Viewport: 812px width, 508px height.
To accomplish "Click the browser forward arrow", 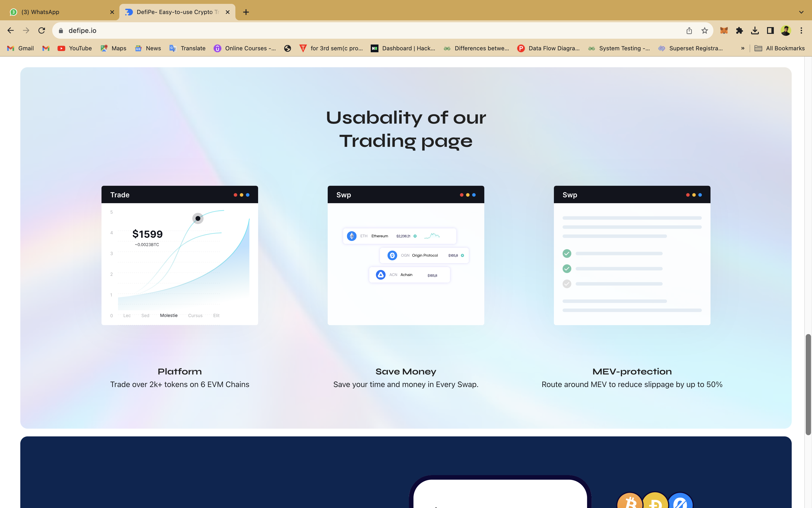I will [x=26, y=30].
